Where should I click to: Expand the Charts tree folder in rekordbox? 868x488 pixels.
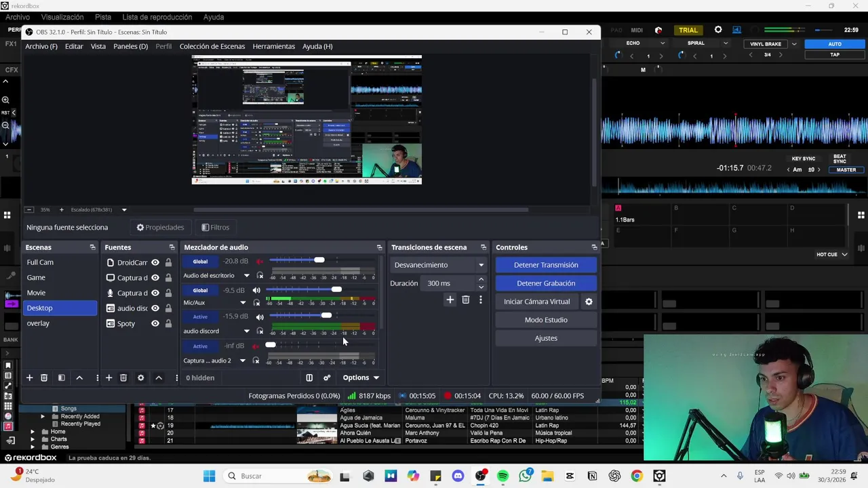(33, 439)
